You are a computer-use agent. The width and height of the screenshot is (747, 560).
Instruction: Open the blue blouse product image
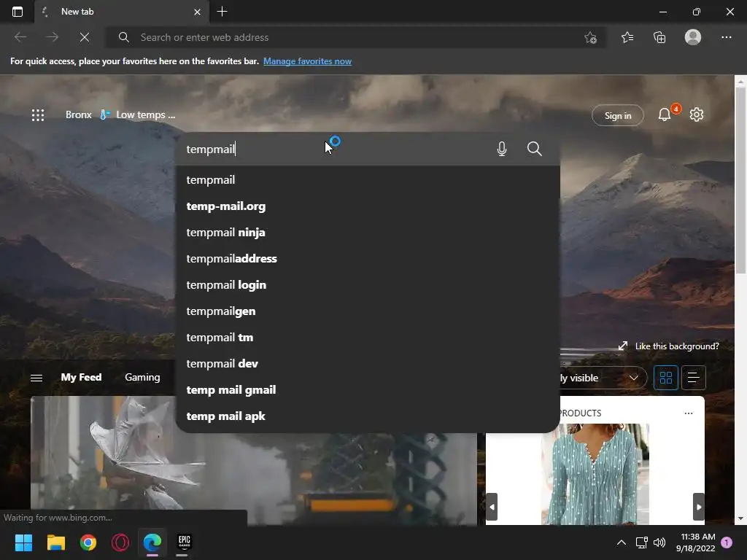point(595,474)
